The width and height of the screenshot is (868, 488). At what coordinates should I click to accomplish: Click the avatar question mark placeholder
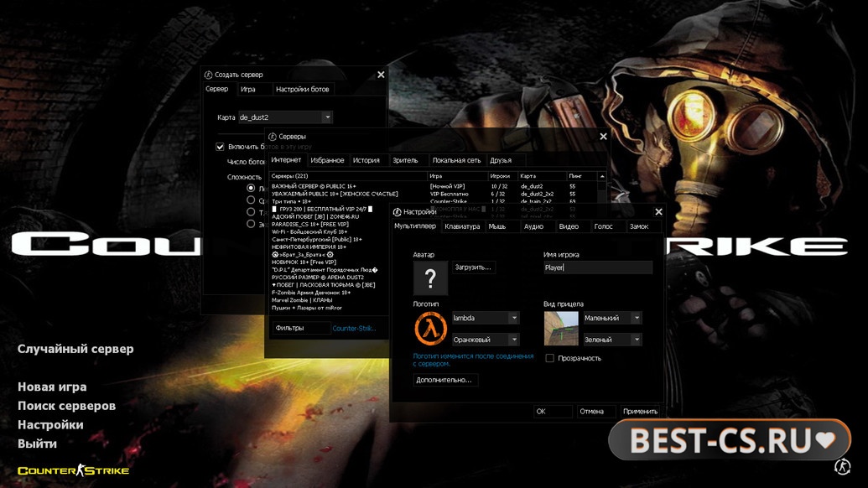[x=430, y=278]
